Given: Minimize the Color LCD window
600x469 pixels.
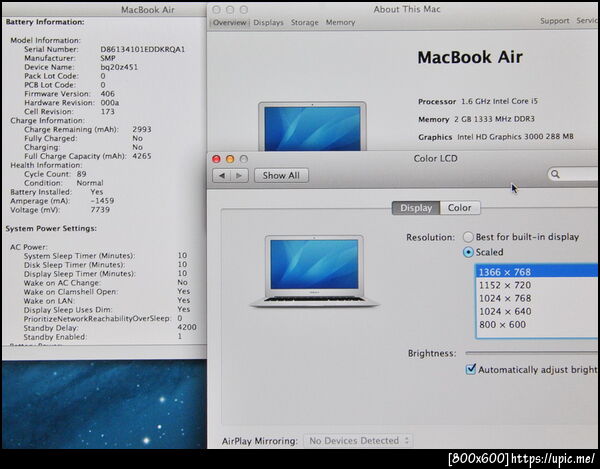Looking at the screenshot, I should (230, 159).
